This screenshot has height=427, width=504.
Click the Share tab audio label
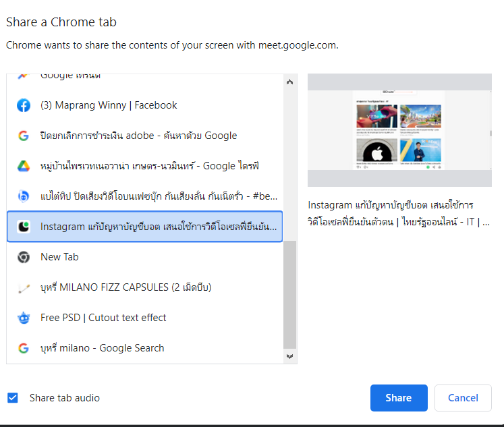65,398
